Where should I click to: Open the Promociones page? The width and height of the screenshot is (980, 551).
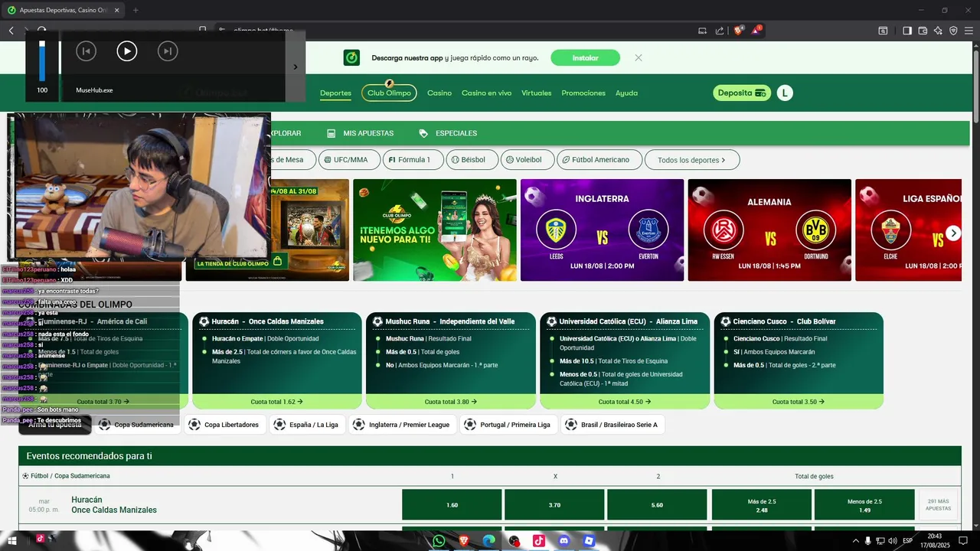[583, 93]
